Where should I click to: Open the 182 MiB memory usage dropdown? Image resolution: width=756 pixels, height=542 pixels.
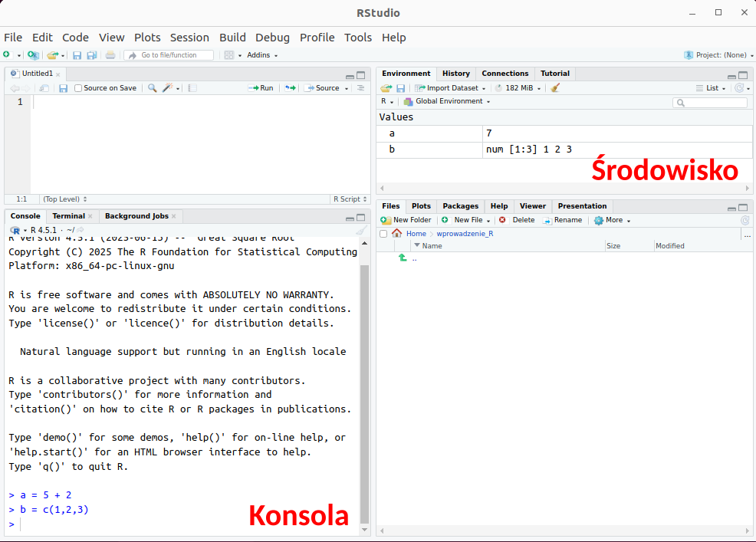pos(518,87)
